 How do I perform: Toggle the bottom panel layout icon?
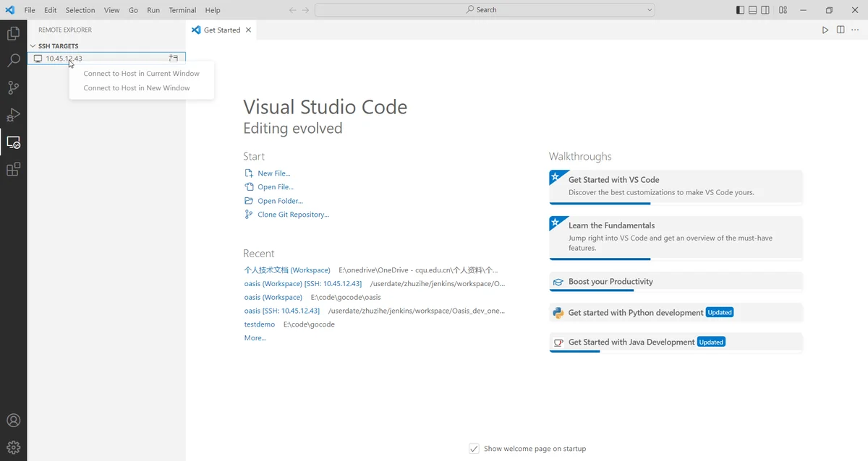[x=753, y=10]
